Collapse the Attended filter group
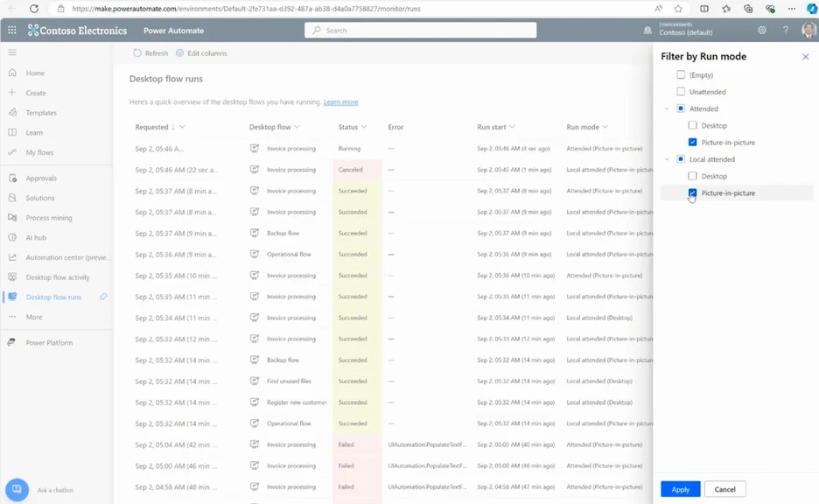The width and height of the screenshot is (819, 504). click(668, 108)
